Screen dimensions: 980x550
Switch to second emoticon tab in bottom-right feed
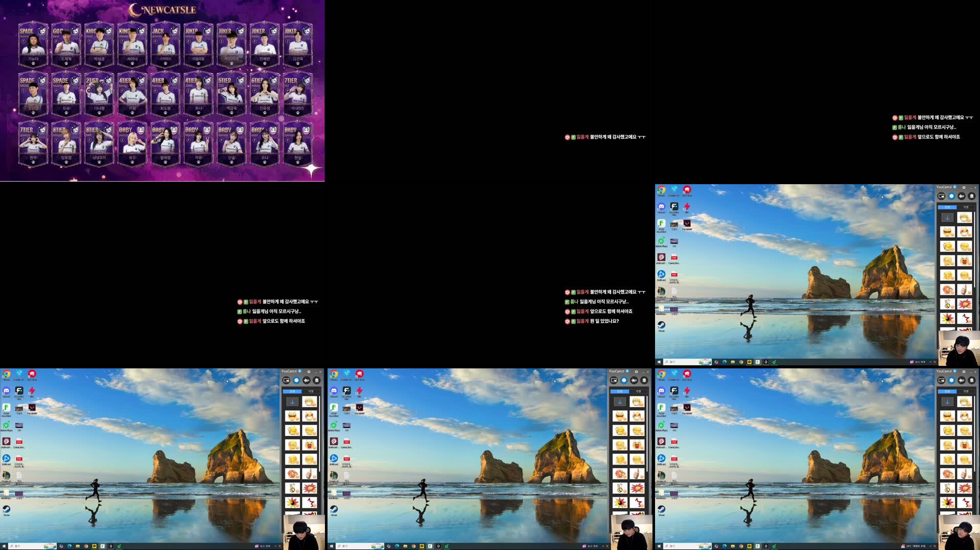click(x=965, y=391)
